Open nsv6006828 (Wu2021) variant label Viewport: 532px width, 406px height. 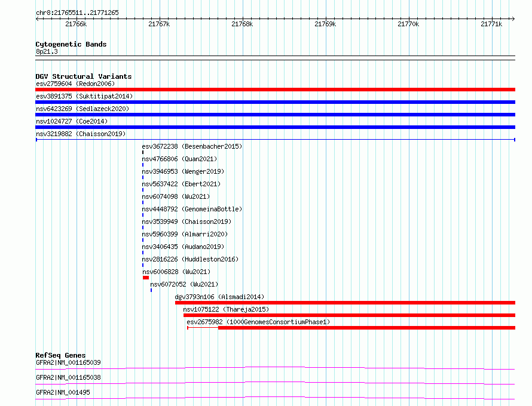click(x=176, y=272)
